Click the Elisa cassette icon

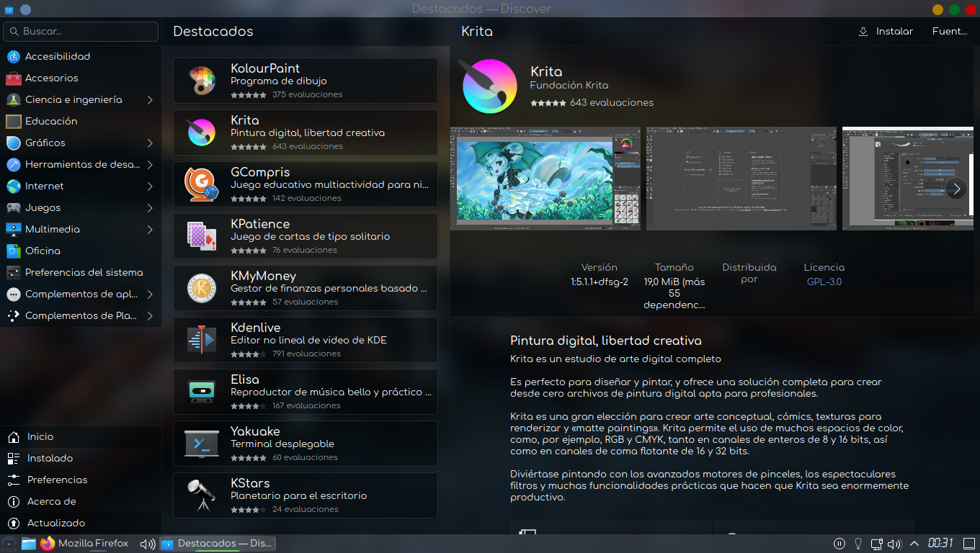pyautogui.click(x=201, y=392)
